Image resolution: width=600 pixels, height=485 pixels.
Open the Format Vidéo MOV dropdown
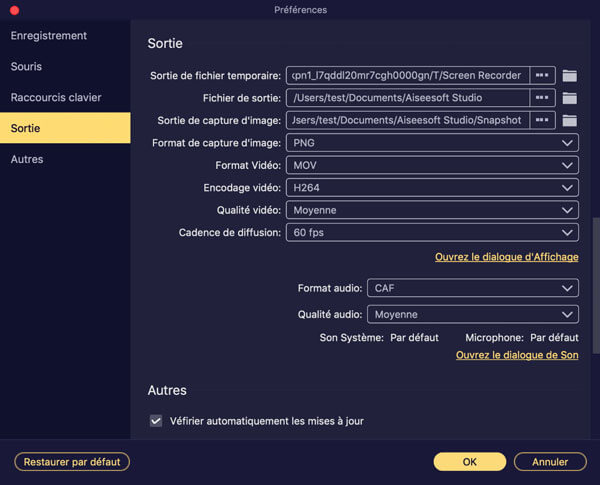(432, 165)
